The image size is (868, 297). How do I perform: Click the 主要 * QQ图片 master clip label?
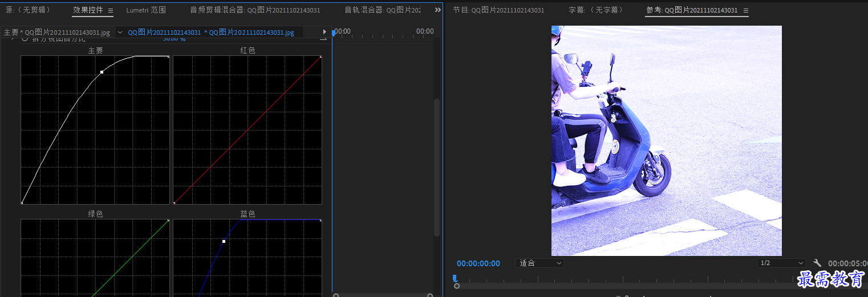point(56,32)
